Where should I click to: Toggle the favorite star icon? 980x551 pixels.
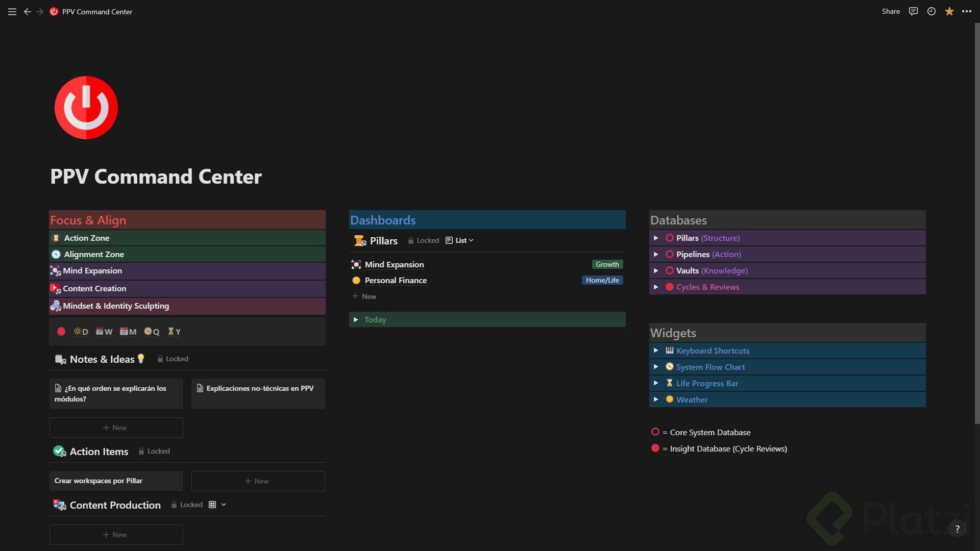[949, 11]
